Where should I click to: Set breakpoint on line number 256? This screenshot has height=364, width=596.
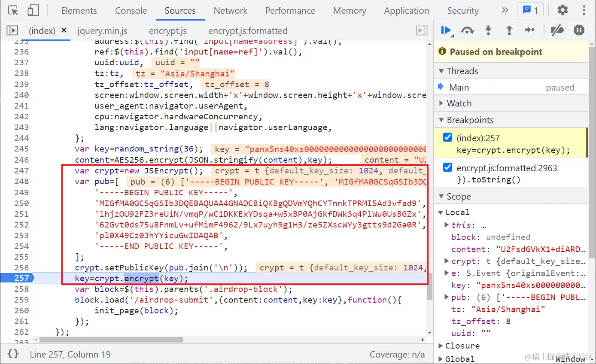click(x=21, y=267)
